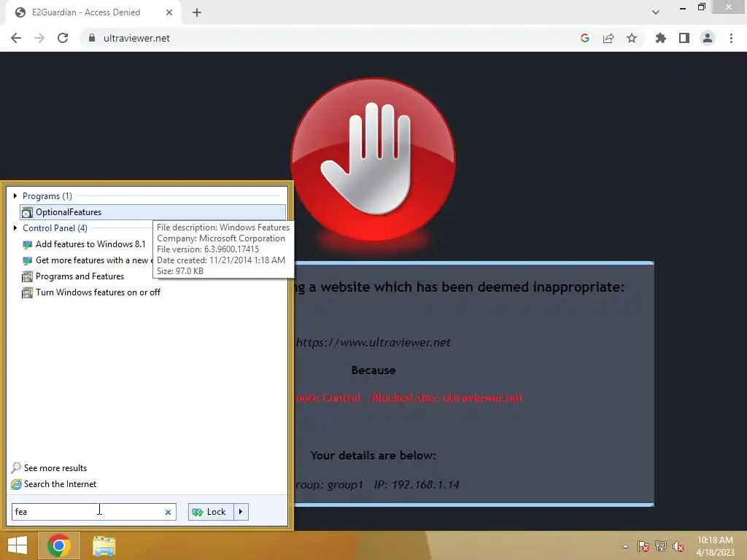The height and width of the screenshot is (560, 747).
Task: Open Action Center flag icon
Action: click(x=643, y=546)
